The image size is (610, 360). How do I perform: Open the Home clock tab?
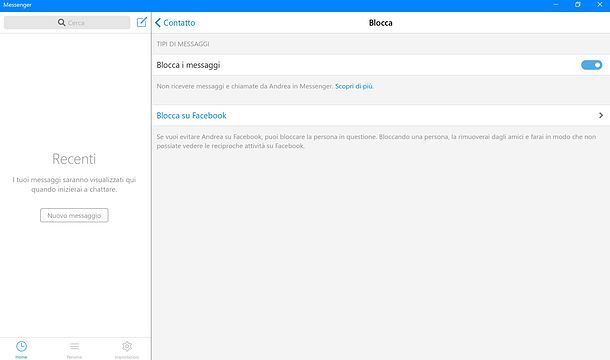pyautogui.click(x=21, y=349)
